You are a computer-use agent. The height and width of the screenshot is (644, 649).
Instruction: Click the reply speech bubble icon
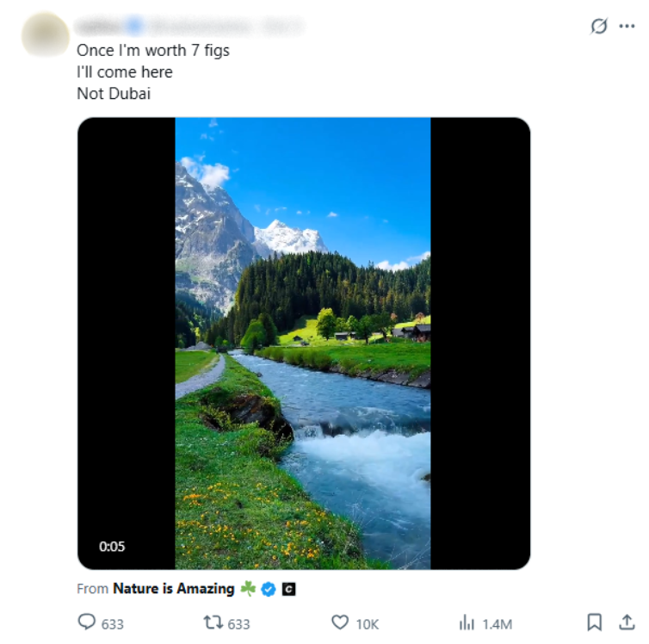tap(87, 622)
